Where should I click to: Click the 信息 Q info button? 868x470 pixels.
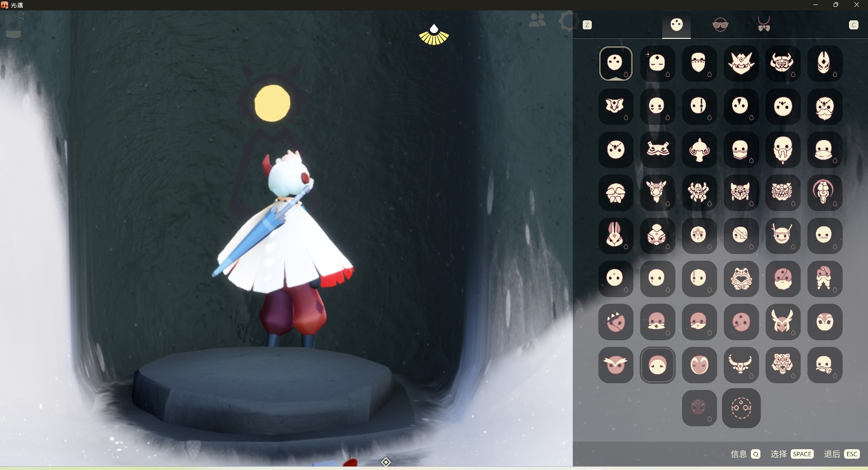(745, 454)
